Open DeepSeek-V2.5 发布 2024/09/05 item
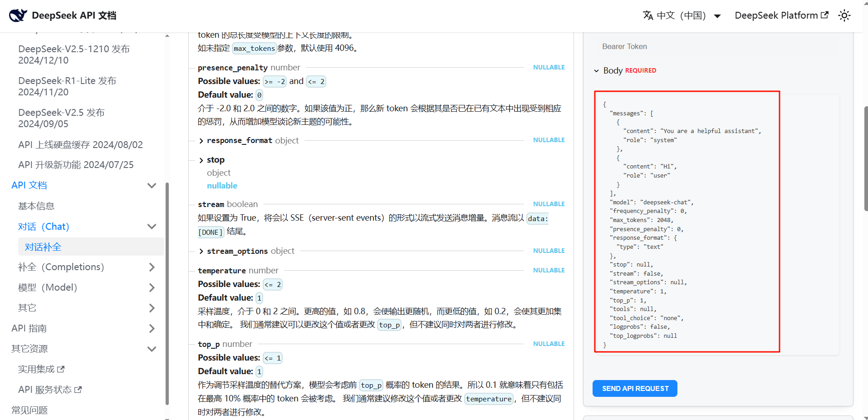 click(x=61, y=118)
